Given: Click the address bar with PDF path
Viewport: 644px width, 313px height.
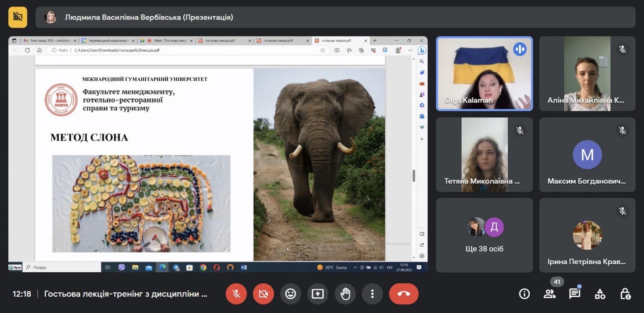Looking at the screenshot, I should [187, 50].
